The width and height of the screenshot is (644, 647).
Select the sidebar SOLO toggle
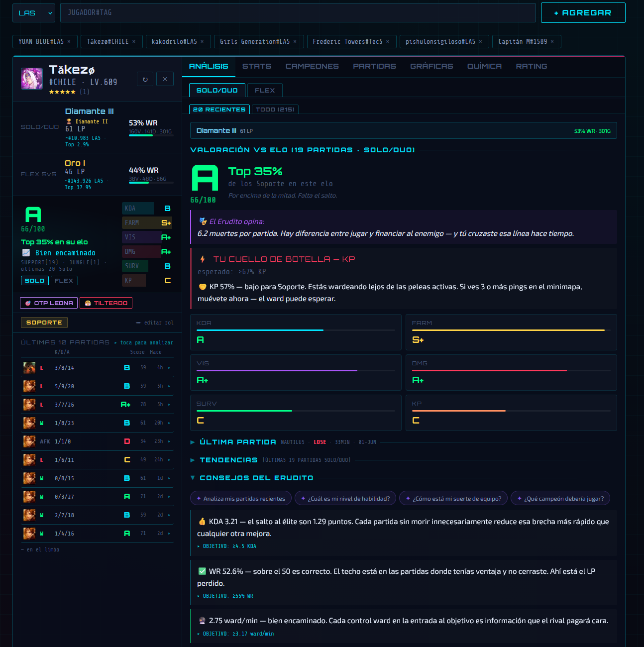(35, 281)
